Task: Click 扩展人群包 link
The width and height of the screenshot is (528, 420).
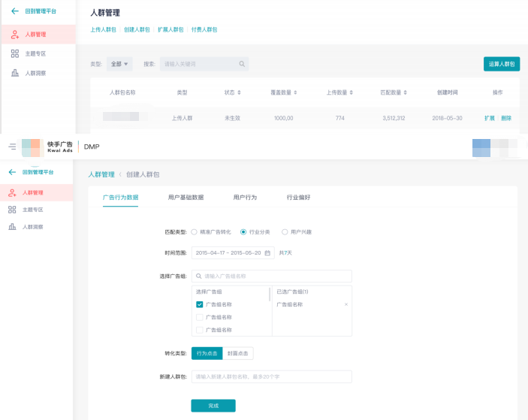Action: (x=170, y=29)
